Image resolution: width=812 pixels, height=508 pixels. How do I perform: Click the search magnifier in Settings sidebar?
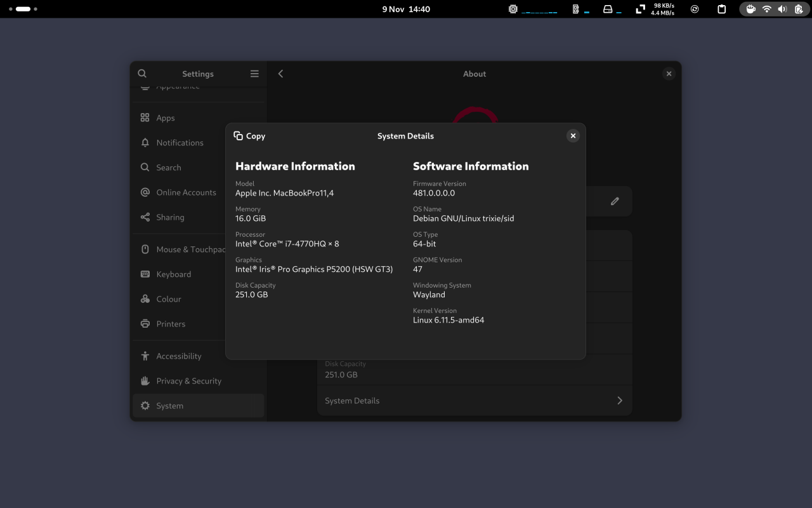tap(142, 73)
